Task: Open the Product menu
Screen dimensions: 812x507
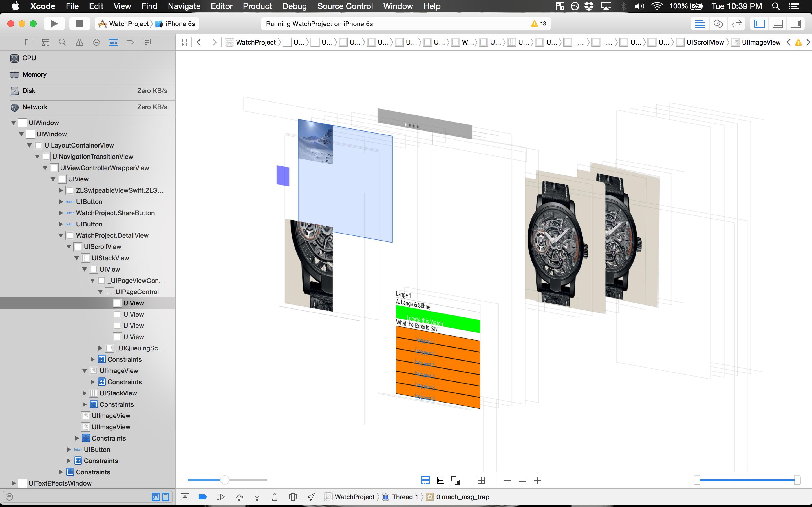Action: coord(257,6)
